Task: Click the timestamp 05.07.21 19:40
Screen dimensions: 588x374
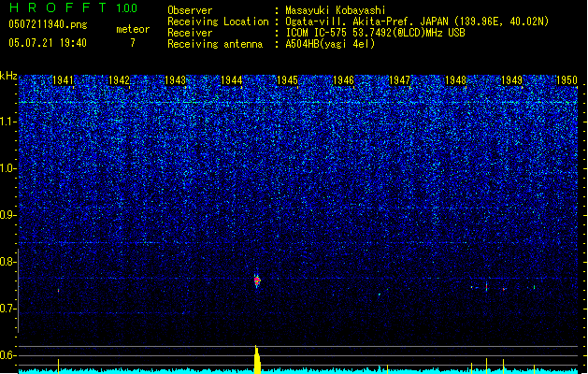Action: 48,43
